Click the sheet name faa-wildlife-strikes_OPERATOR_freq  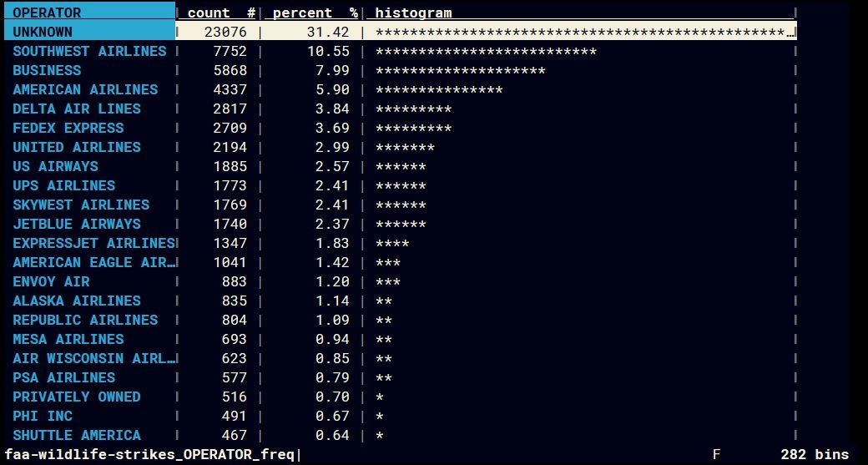point(149,455)
